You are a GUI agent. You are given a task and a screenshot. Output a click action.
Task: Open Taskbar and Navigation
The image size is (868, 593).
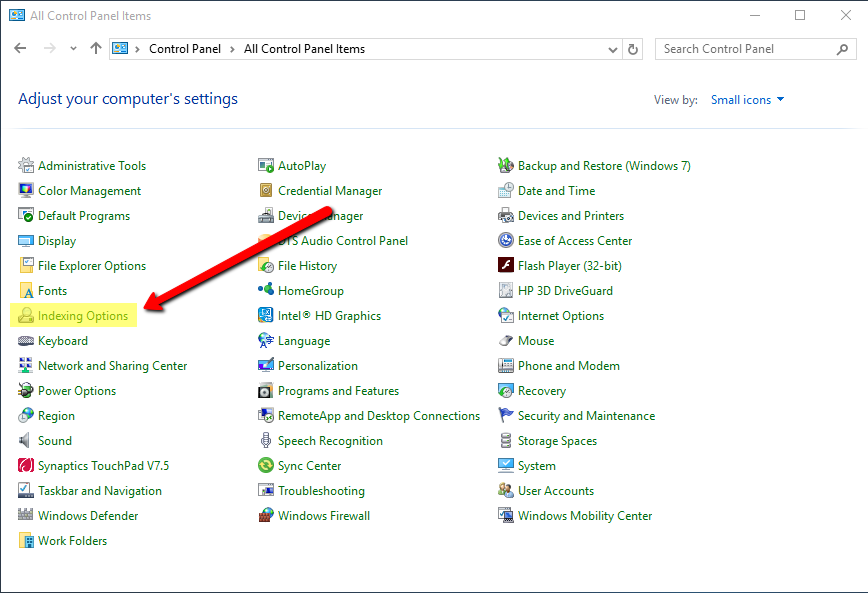click(100, 491)
